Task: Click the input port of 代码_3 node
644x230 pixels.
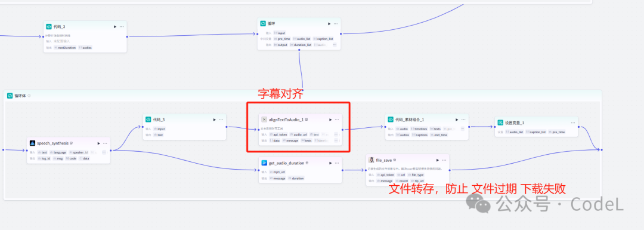Action: 143,127
